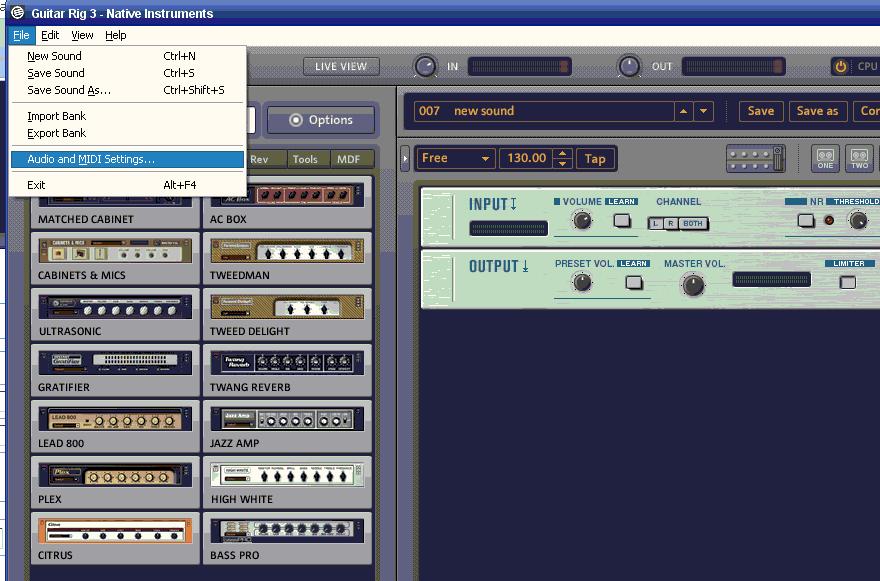The image size is (880, 581).
Task: Open the Free tempo sync dropdown
Action: pyautogui.click(x=455, y=158)
